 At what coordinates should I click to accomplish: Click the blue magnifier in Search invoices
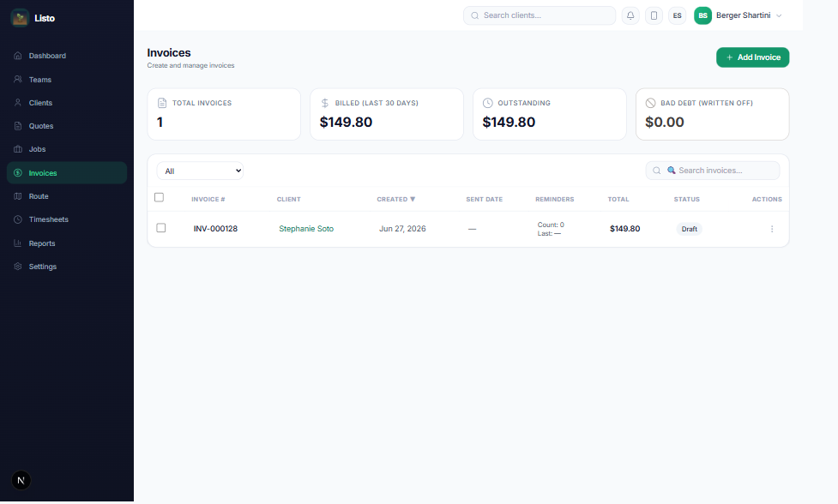[x=672, y=171]
